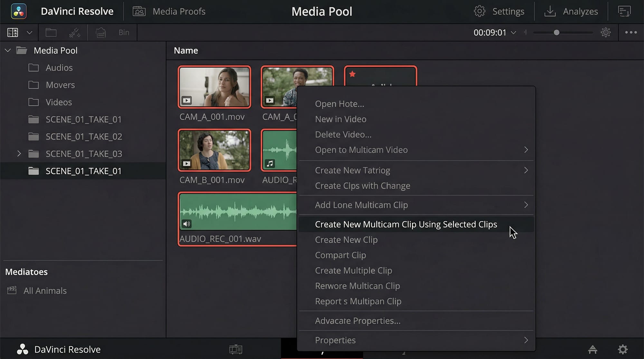Click the new folder toolbar icon
The width and height of the screenshot is (644, 359).
(51, 32)
